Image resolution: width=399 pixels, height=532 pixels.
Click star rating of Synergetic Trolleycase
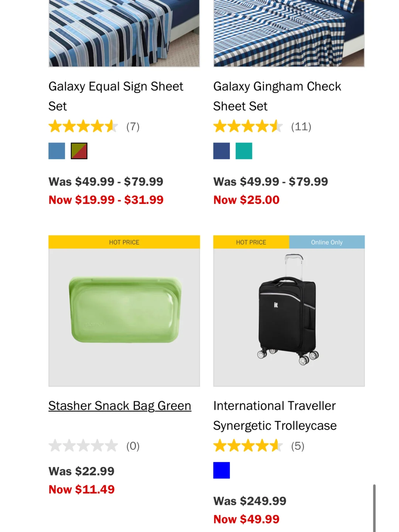click(248, 446)
